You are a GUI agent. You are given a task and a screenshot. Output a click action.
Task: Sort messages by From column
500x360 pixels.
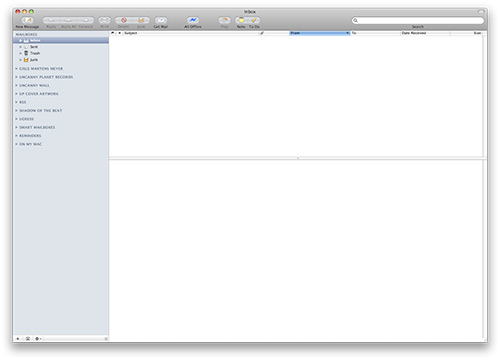(319, 33)
